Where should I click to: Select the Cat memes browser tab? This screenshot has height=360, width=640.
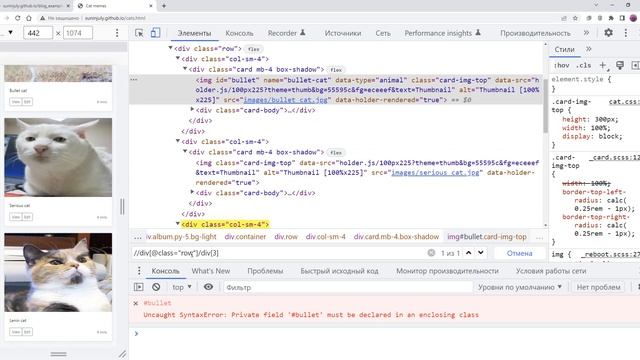(x=115, y=6)
